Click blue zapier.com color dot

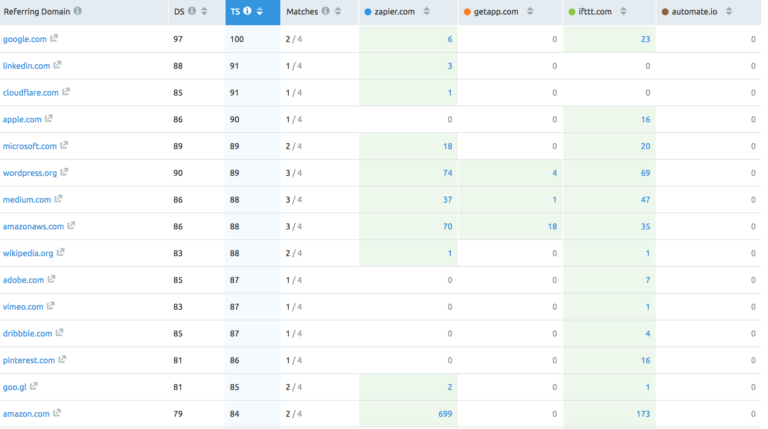coord(368,12)
